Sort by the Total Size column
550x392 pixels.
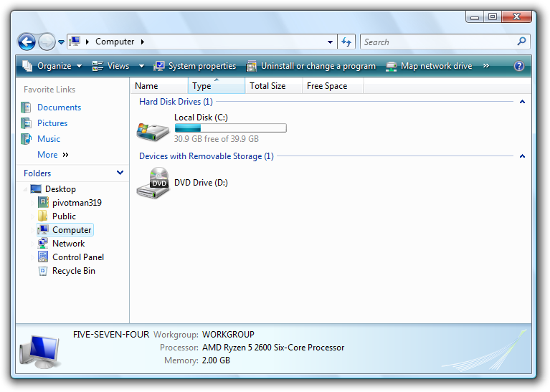tap(274, 86)
